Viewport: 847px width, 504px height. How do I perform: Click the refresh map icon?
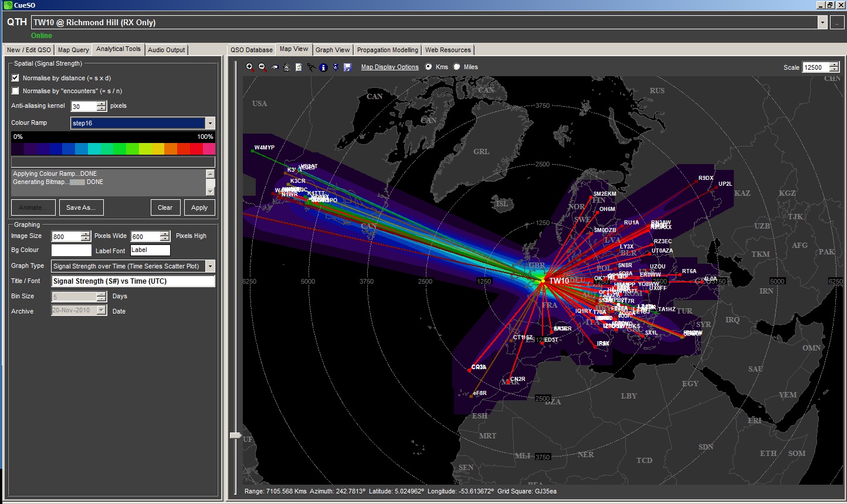point(299,67)
